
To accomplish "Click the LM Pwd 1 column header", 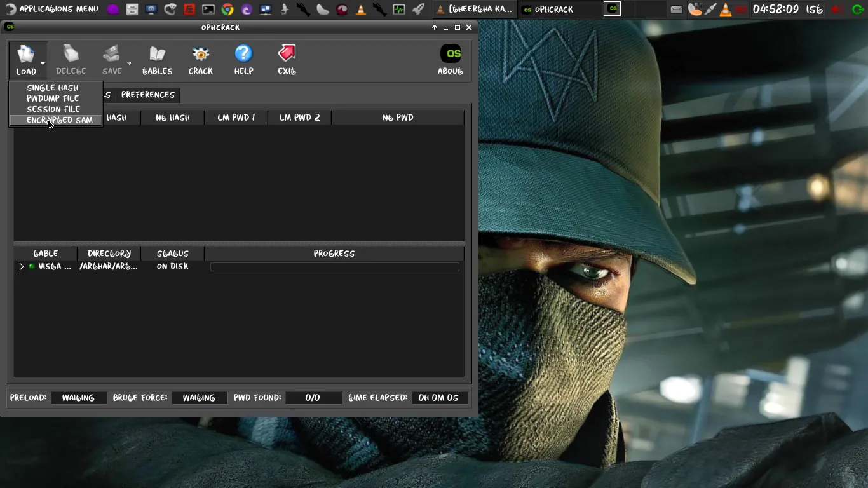I will (236, 118).
